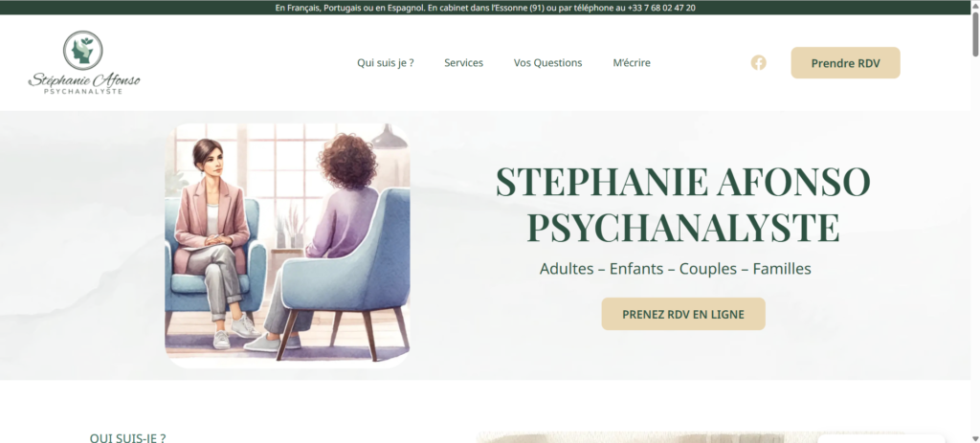
Task: Click the circular head-and-leaf logo emblem
Action: click(83, 51)
